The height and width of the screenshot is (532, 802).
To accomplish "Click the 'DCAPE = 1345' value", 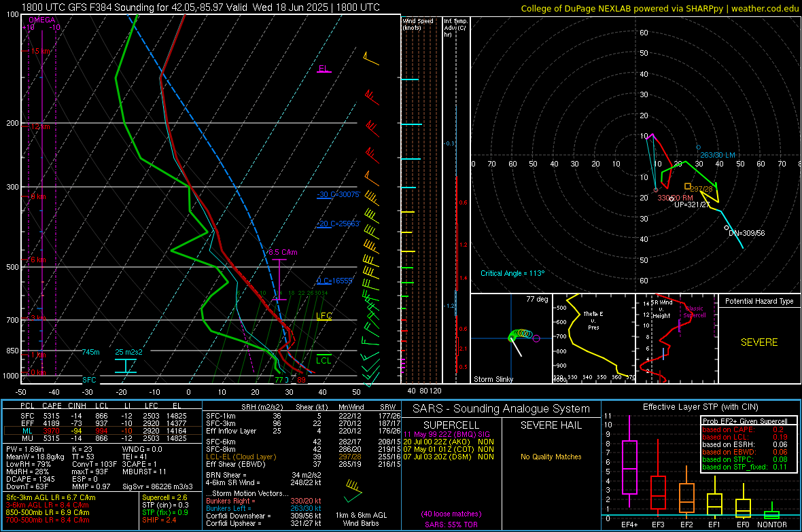I will pos(30,479).
